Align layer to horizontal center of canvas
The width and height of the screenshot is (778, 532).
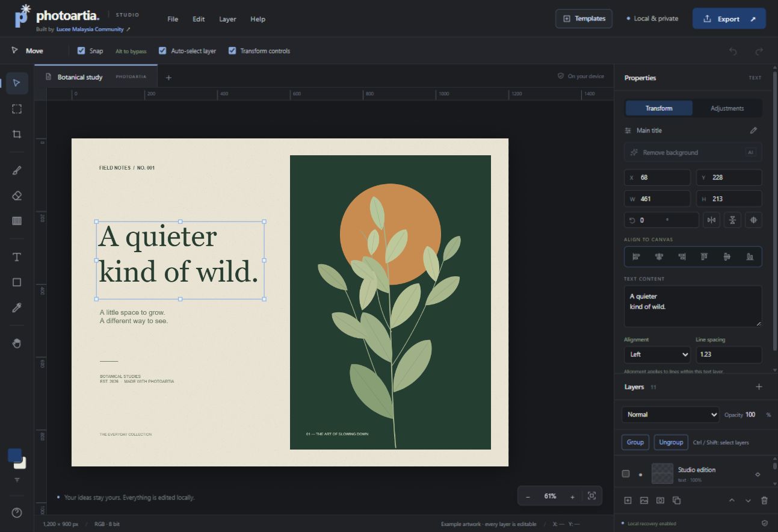[659, 256]
